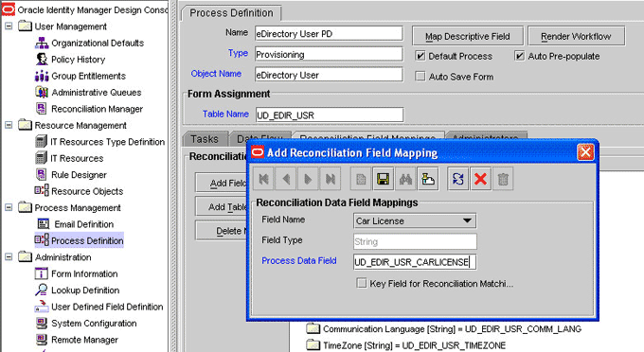Click the red X close-form icon in toolbar
The image size is (644, 352).
(480, 179)
